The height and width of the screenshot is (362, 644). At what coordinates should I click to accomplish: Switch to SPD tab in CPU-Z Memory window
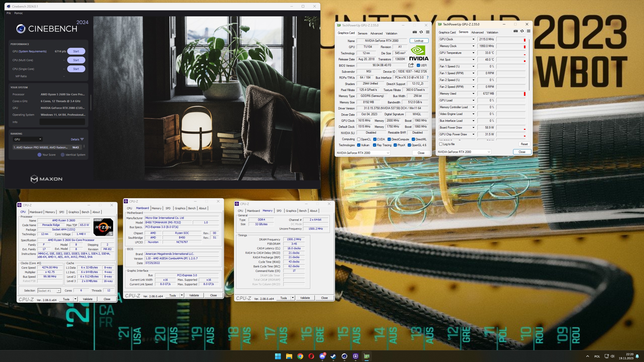(279, 211)
